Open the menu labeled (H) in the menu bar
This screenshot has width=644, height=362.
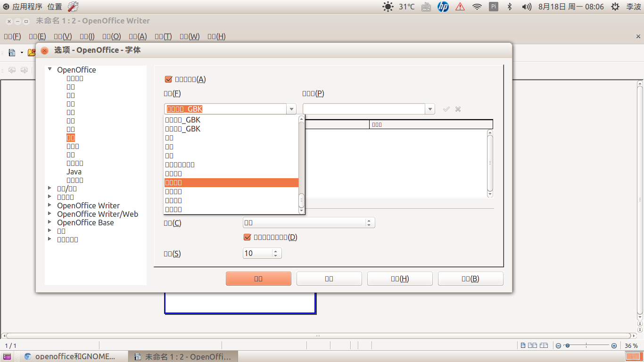[x=216, y=36]
